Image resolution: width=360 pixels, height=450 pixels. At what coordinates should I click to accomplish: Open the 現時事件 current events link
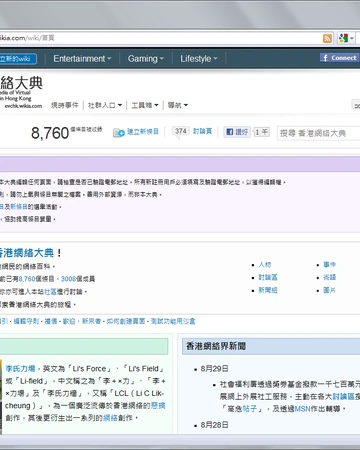pos(65,105)
